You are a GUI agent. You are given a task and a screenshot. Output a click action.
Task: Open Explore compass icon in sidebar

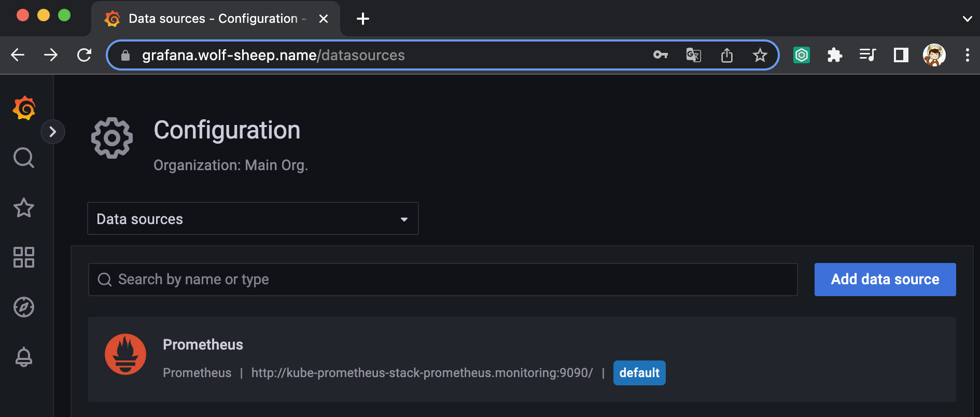point(24,307)
